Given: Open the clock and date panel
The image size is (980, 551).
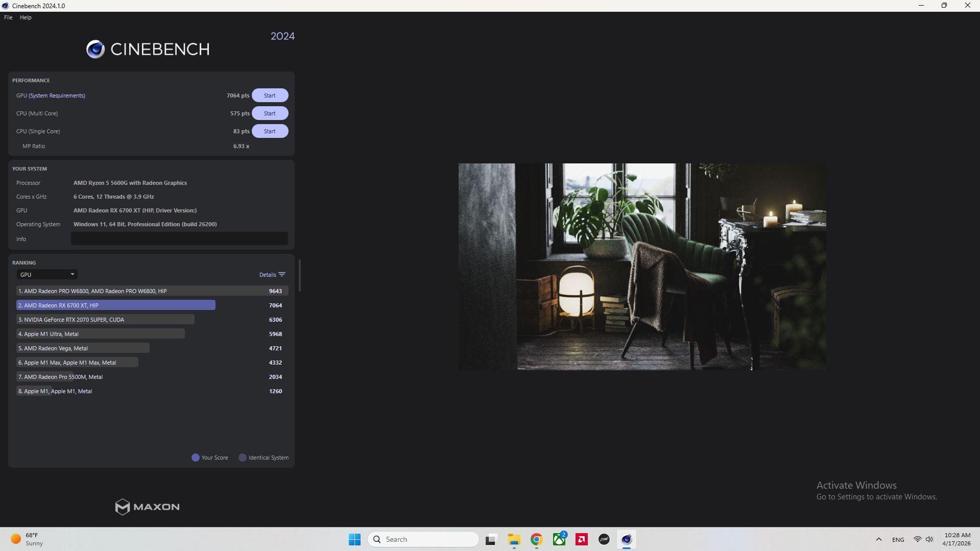Looking at the screenshot, I should click(x=957, y=539).
